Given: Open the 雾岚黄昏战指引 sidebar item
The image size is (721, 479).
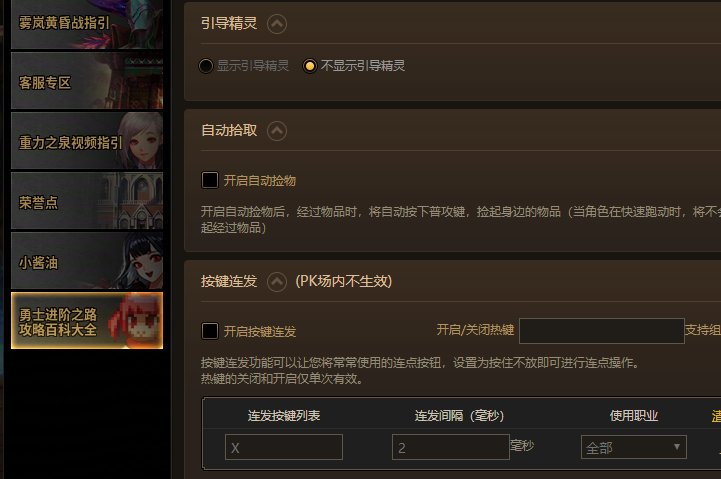Looking at the screenshot, I should coord(87,24).
